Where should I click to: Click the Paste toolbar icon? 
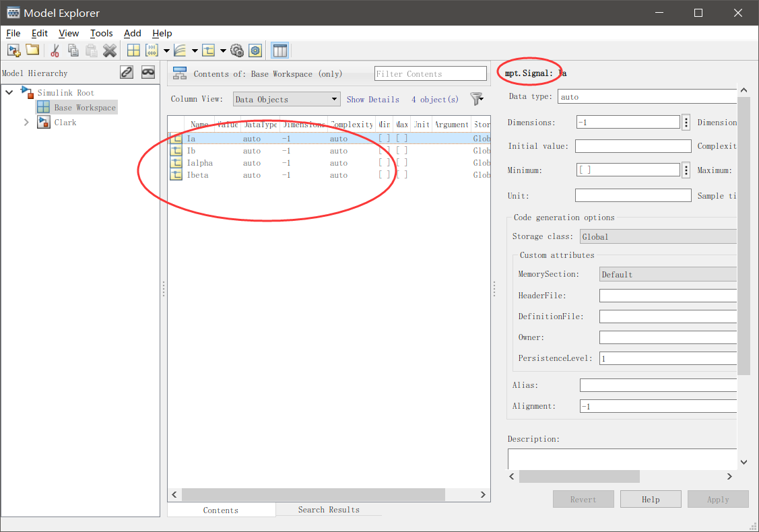[90, 50]
